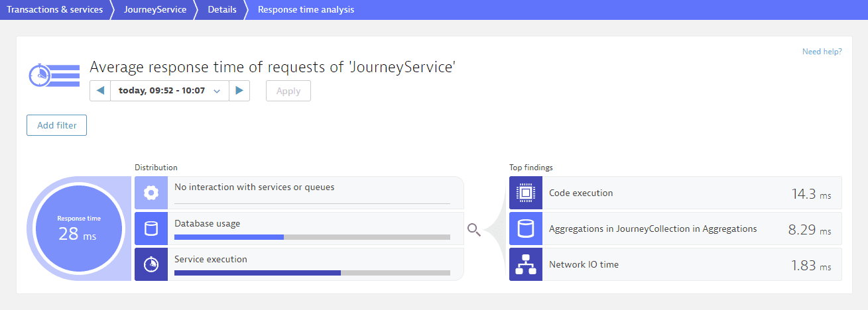Open the Need help? link
The width and height of the screenshot is (868, 310).
click(822, 52)
